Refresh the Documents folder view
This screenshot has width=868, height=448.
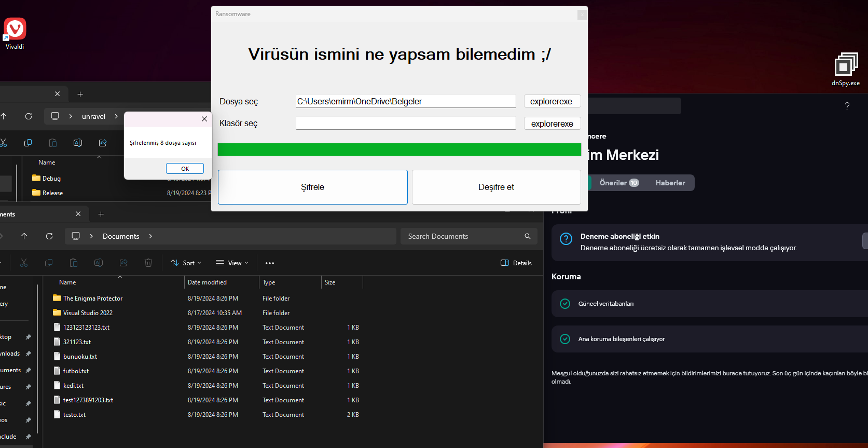pos(49,236)
